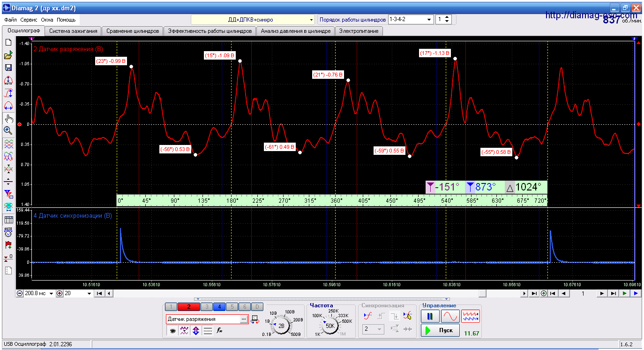Image resolution: width=644 pixels, height=350 pixels.
Task: Click the horizontal line level icon
Action: point(8,181)
